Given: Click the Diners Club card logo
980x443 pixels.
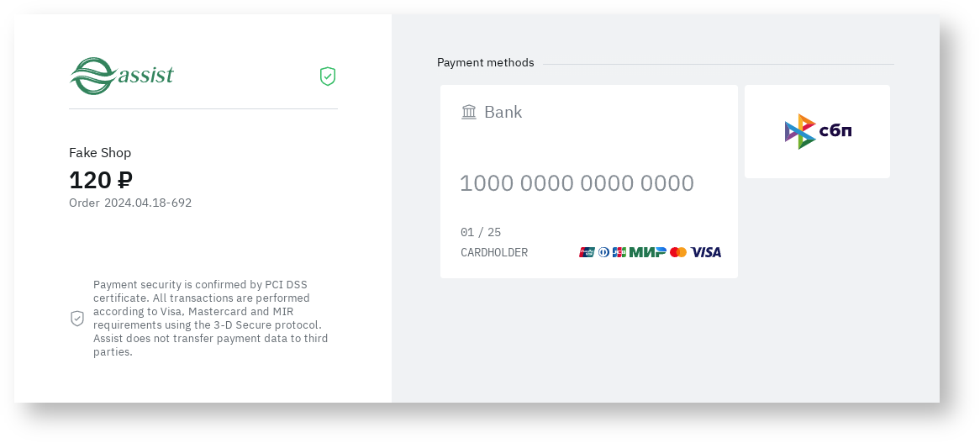Looking at the screenshot, I should point(603,252).
